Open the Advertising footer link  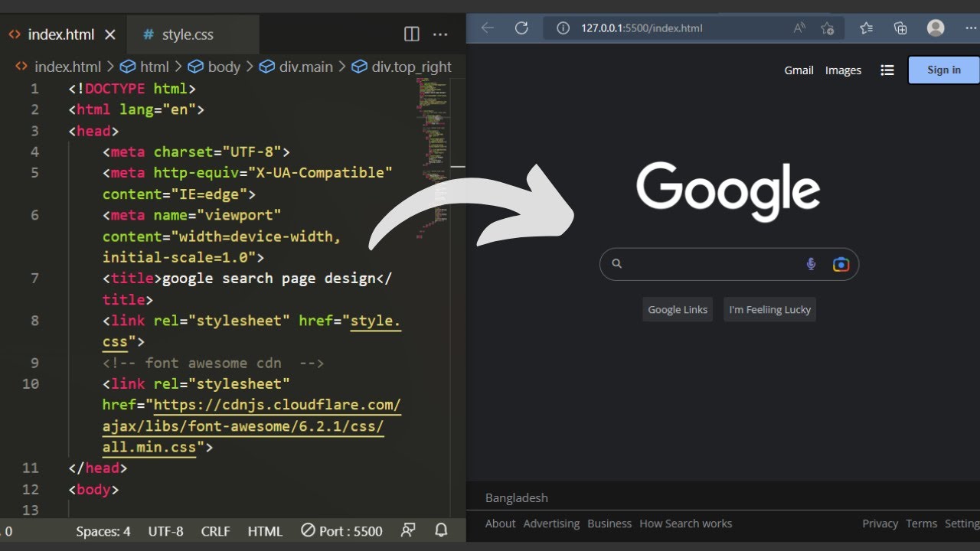pos(551,523)
